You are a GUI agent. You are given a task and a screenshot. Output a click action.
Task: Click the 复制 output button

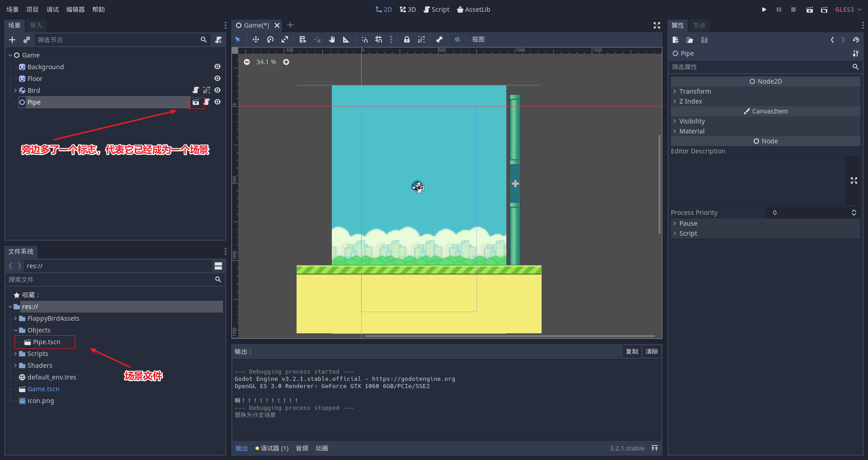pos(632,351)
